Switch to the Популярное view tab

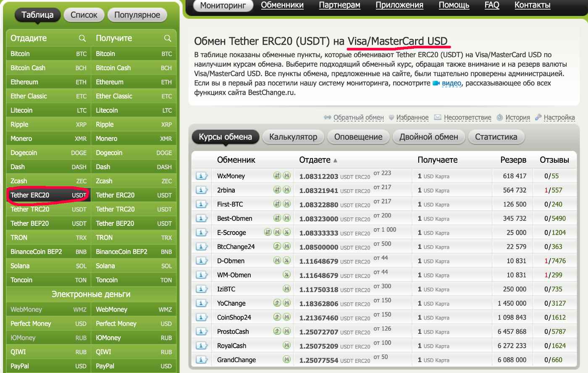click(137, 15)
